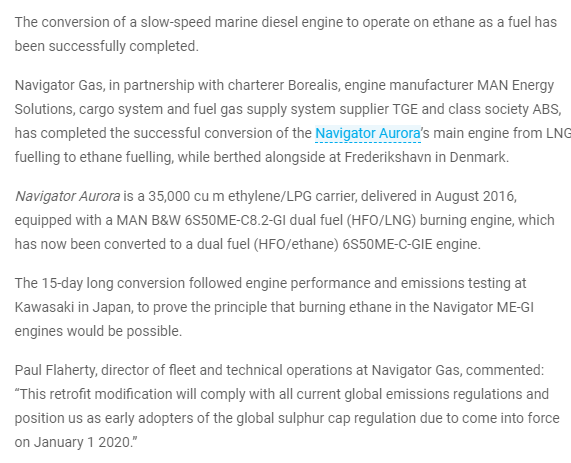Viewport: 571px width, 463px height.
Task: Click the converted engine name '6S50ME-C-GIE'
Action: point(387,244)
